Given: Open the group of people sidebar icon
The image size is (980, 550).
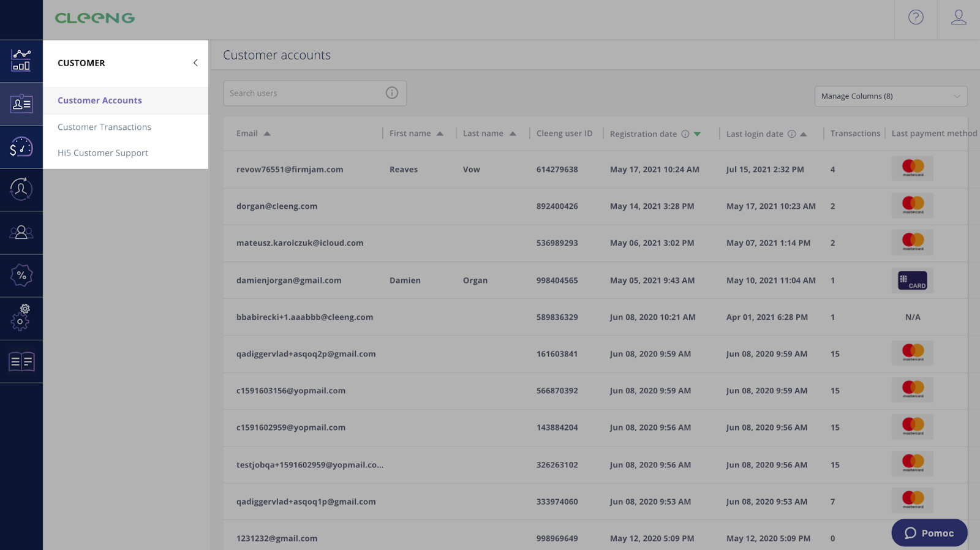Looking at the screenshot, I should click(x=21, y=233).
